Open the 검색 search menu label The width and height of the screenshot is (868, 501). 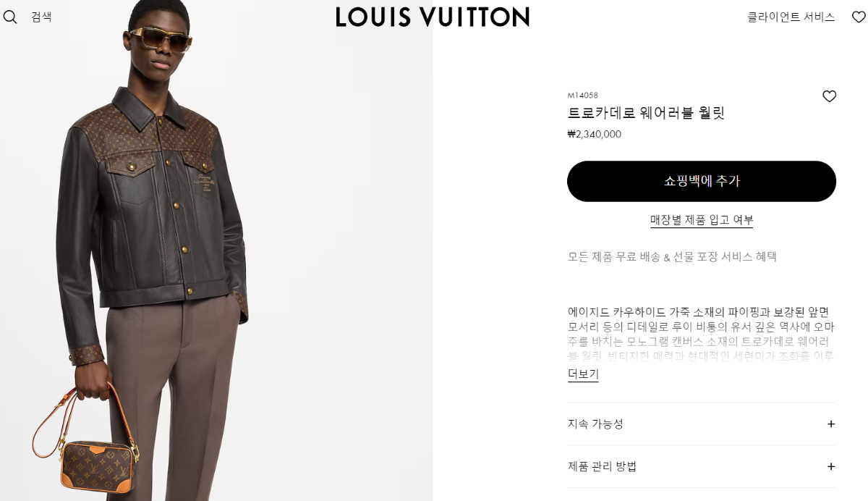tap(41, 17)
